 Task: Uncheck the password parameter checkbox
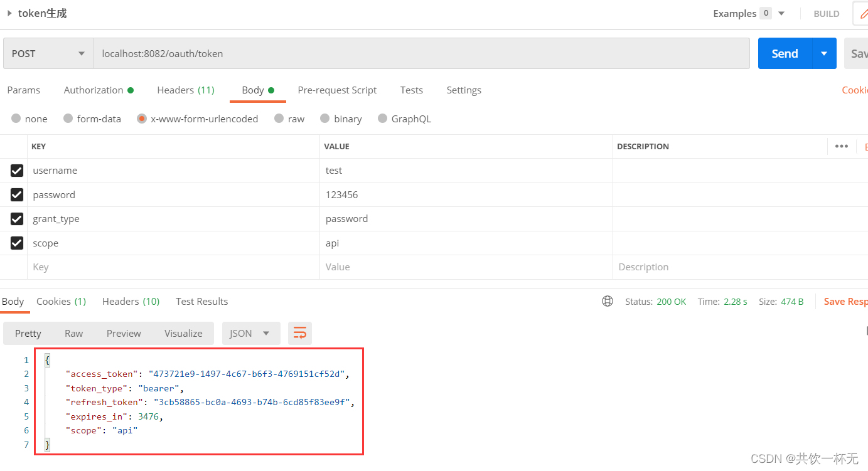tap(17, 195)
